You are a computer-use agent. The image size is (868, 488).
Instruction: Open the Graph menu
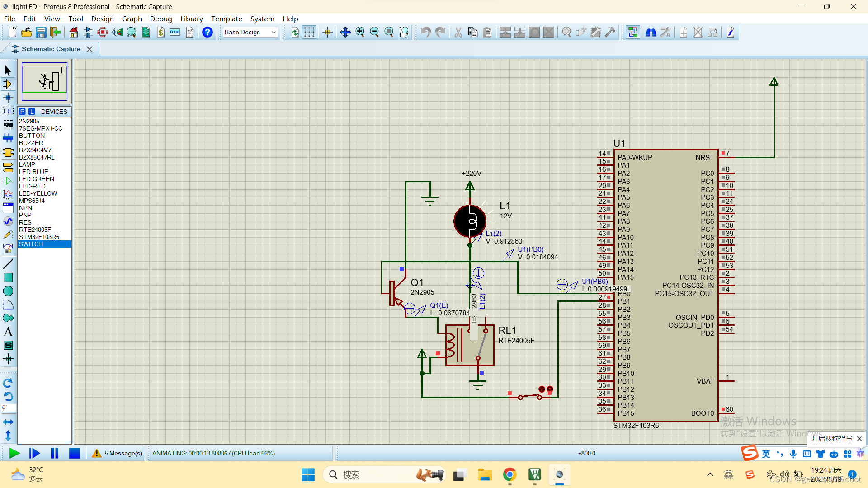coord(131,19)
